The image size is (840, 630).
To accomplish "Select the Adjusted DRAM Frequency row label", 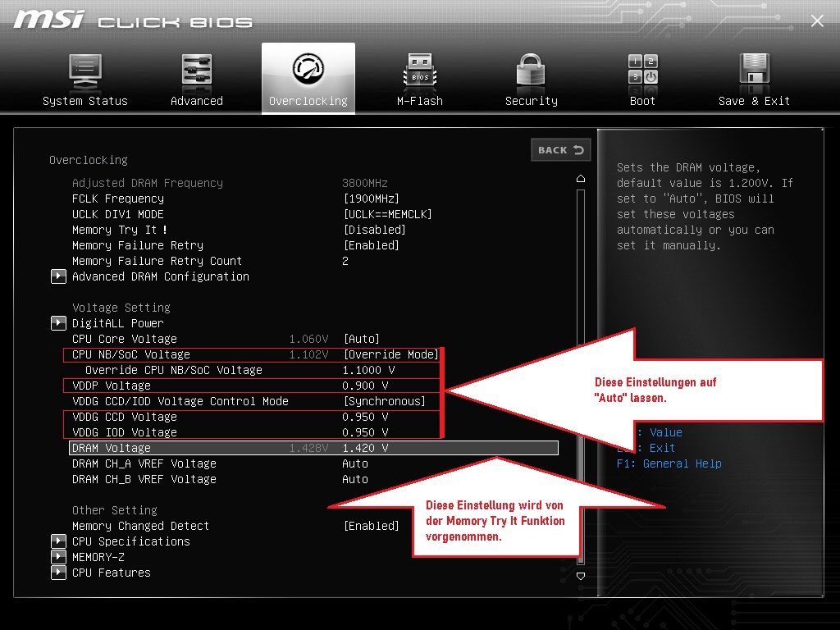I will 148,183.
